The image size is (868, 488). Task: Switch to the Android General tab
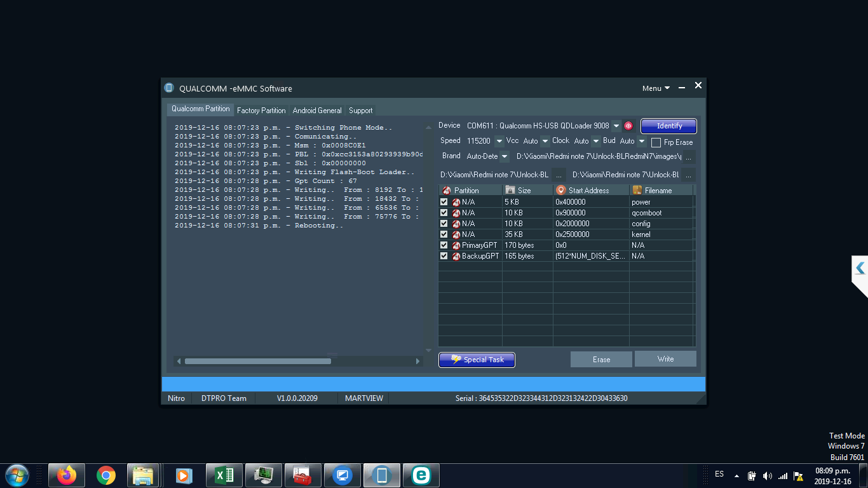tap(317, 111)
